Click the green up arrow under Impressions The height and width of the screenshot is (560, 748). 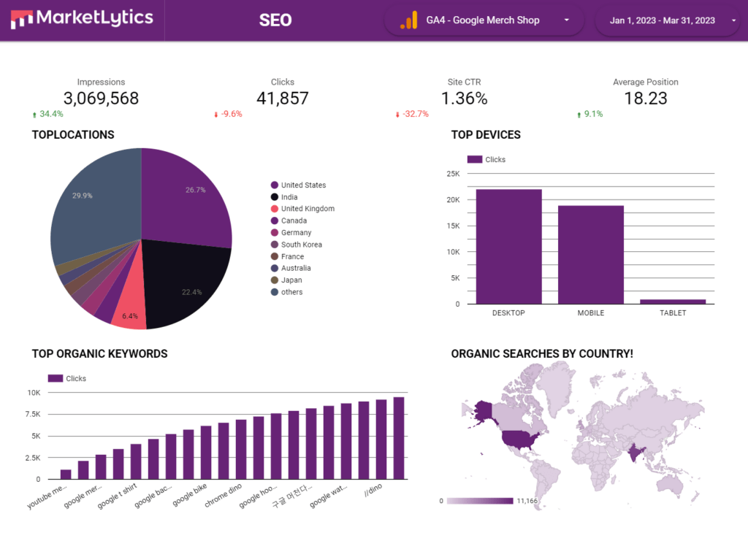[34, 115]
